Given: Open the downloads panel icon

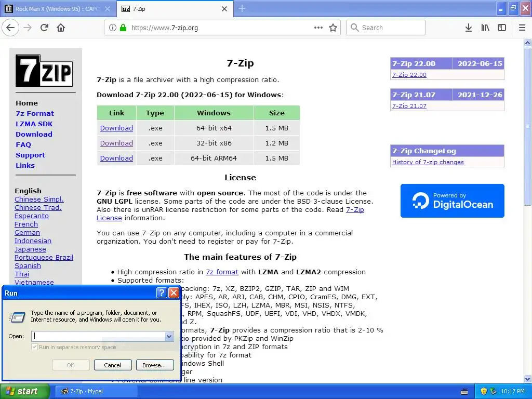Looking at the screenshot, I should coord(468,28).
